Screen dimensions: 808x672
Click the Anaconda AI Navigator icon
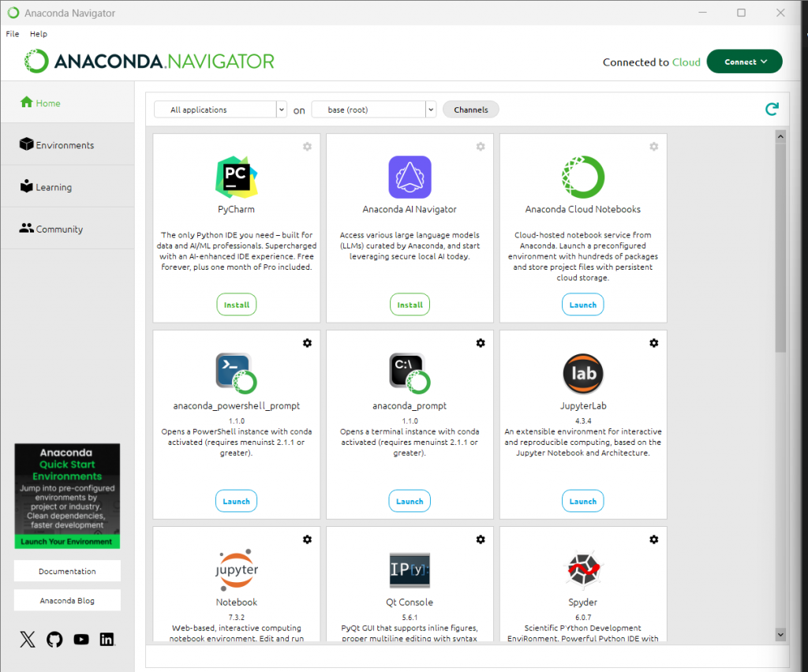(410, 177)
